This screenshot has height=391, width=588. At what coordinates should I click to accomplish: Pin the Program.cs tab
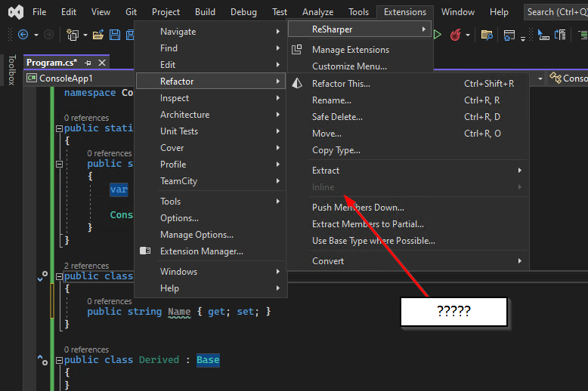pos(88,63)
